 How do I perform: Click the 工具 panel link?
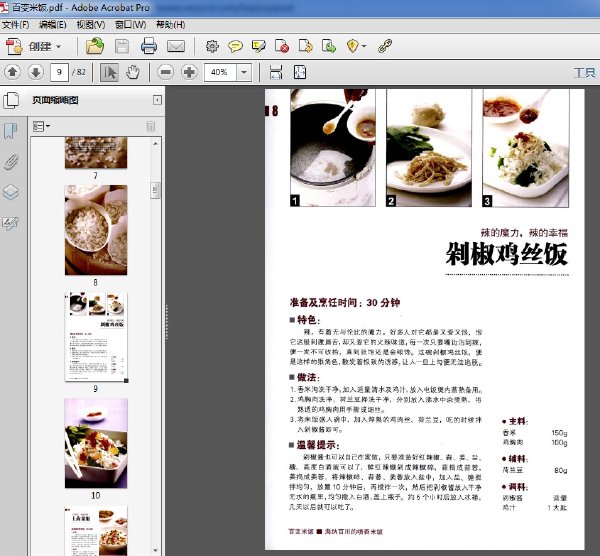585,72
